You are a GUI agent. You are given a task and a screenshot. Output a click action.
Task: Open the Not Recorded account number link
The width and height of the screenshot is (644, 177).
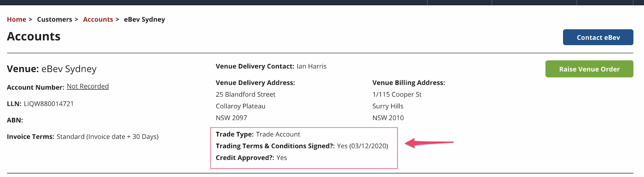coord(88,86)
